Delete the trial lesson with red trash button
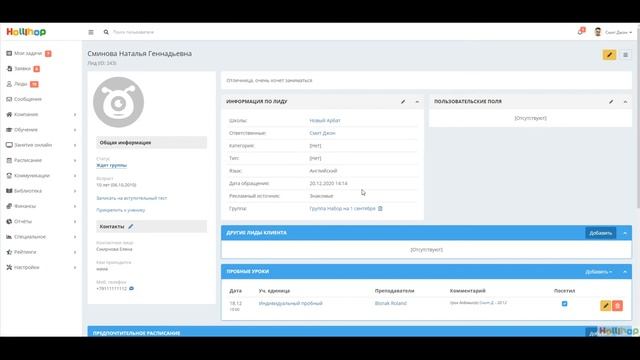This screenshot has height=360, width=640. pyautogui.click(x=618, y=306)
